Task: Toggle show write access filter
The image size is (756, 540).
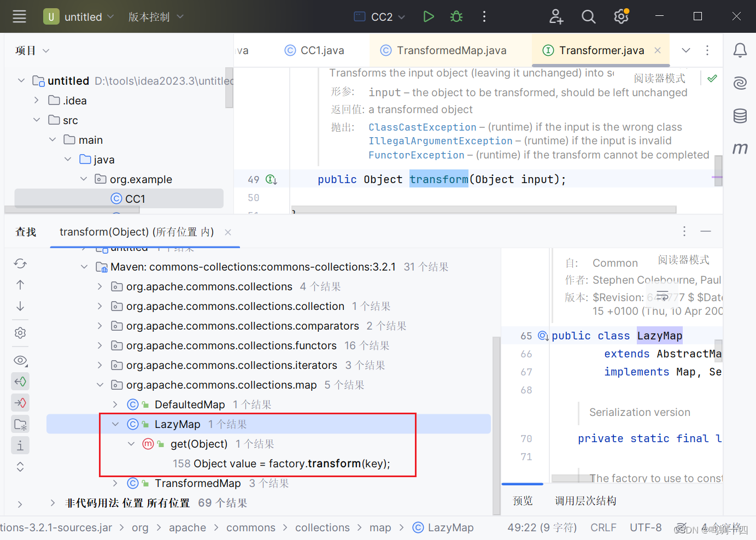Action: (x=20, y=403)
